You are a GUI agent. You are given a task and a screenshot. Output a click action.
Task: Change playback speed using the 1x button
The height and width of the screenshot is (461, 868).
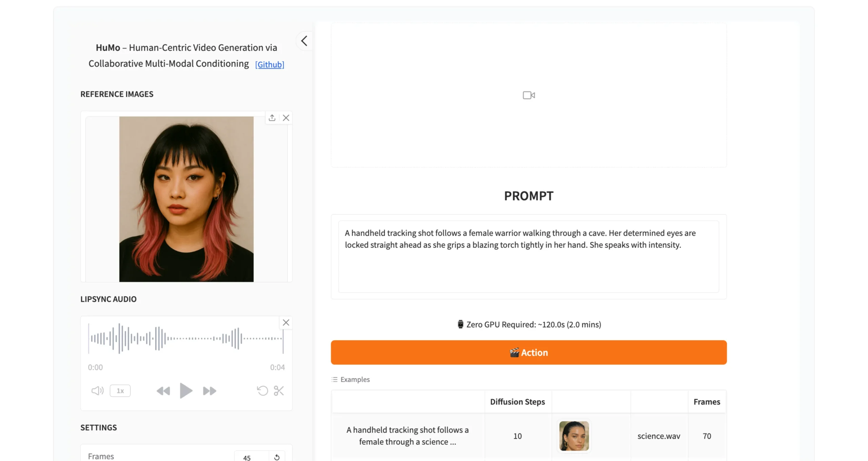[x=120, y=391]
